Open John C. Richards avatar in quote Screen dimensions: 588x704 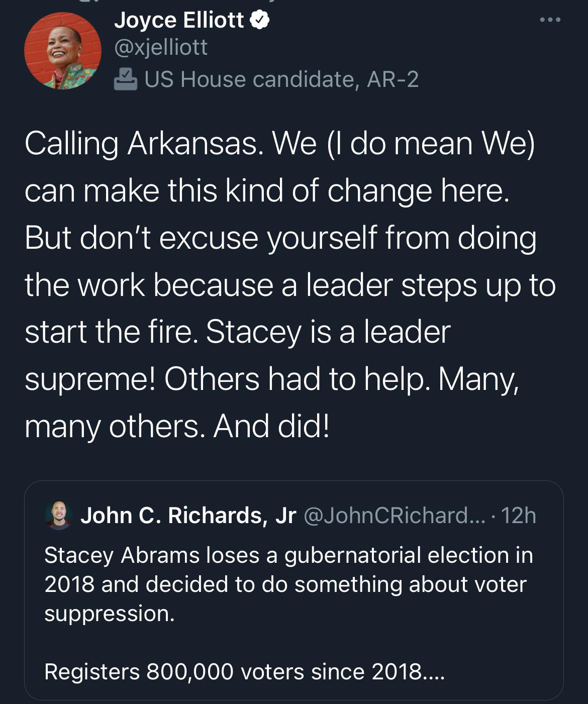(x=59, y=515)
